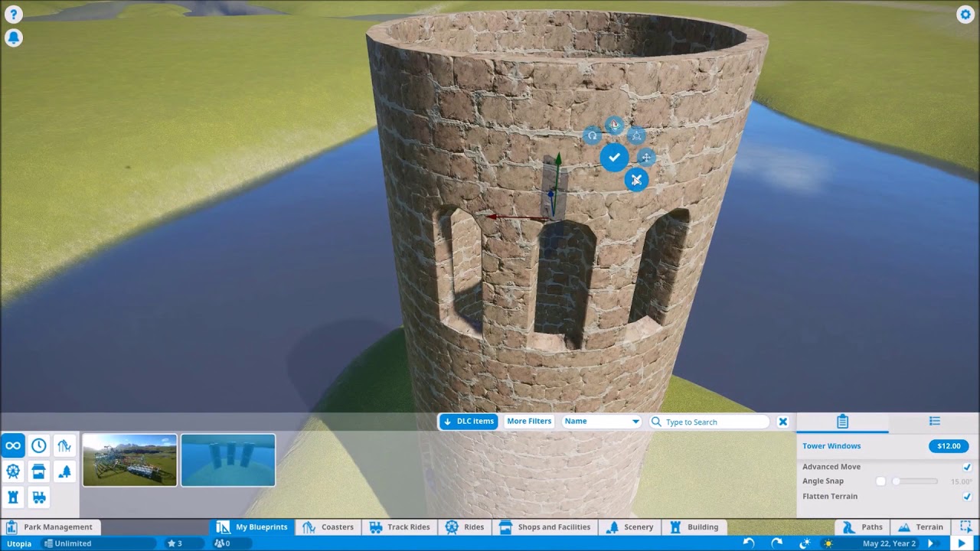Open the notifications bell icon
980x551 pixels.
point(13,37)
